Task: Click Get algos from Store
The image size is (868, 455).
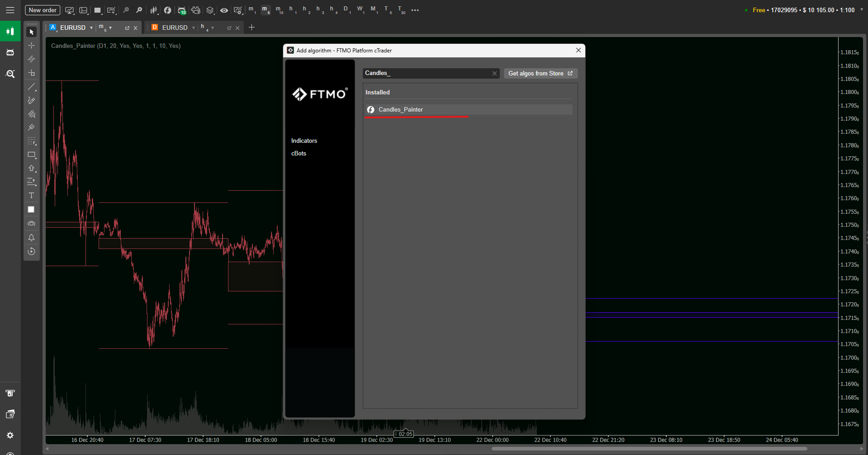Action: pos(540,73)
